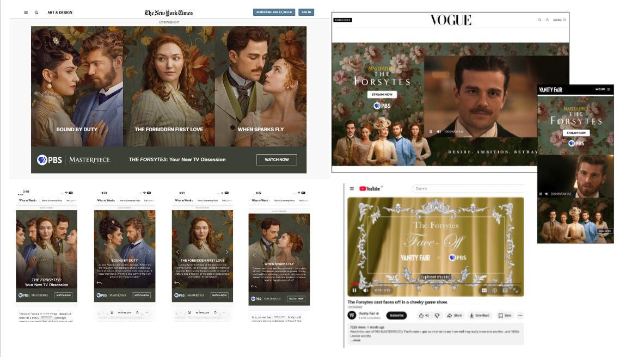Viewport: 644px width, 357px height.
Task: Click the Vanity Fair channel avatar
Action: point(352,315)
